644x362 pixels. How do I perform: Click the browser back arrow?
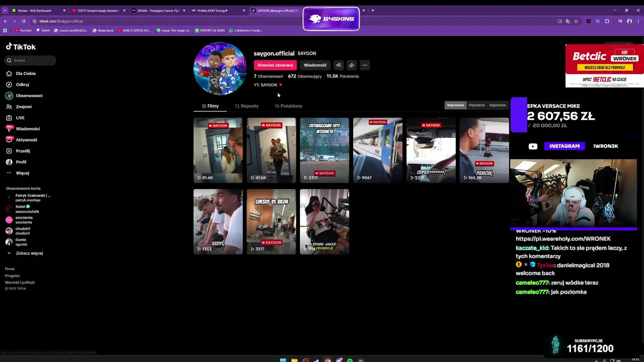pos(5,21)
